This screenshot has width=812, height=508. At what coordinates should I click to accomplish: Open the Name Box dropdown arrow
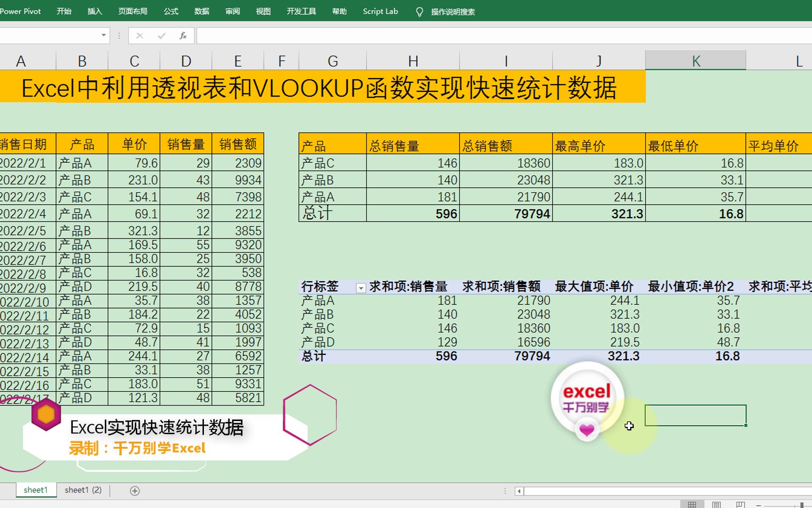click(103, 35)
